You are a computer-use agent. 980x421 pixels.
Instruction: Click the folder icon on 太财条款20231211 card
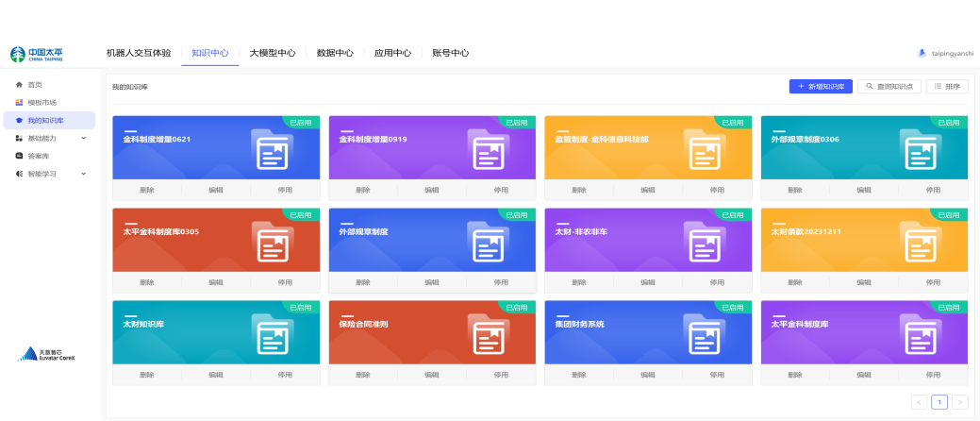pos(920,242)
